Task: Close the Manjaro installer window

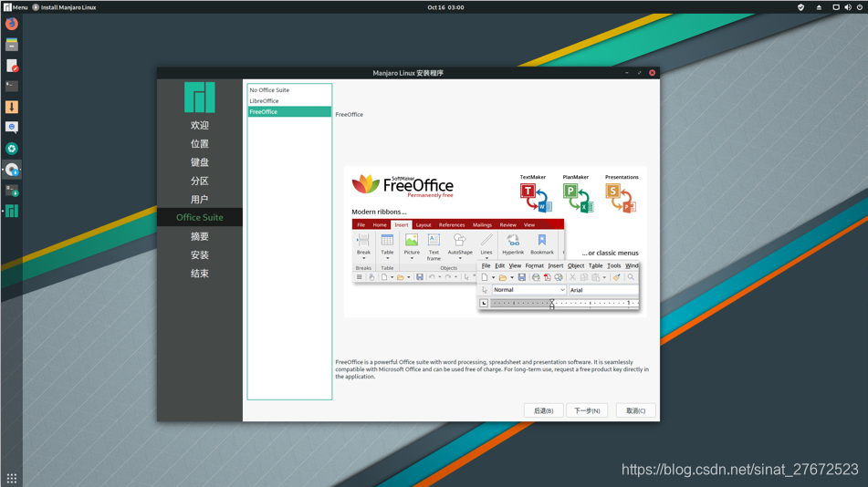Action: pos(652,72)
